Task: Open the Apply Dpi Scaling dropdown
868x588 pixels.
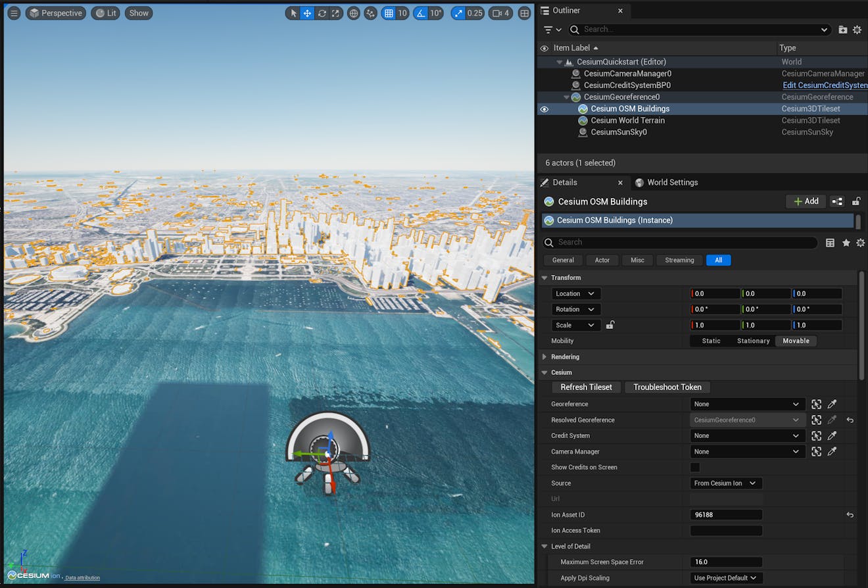Action: click(x=725, y=577)
